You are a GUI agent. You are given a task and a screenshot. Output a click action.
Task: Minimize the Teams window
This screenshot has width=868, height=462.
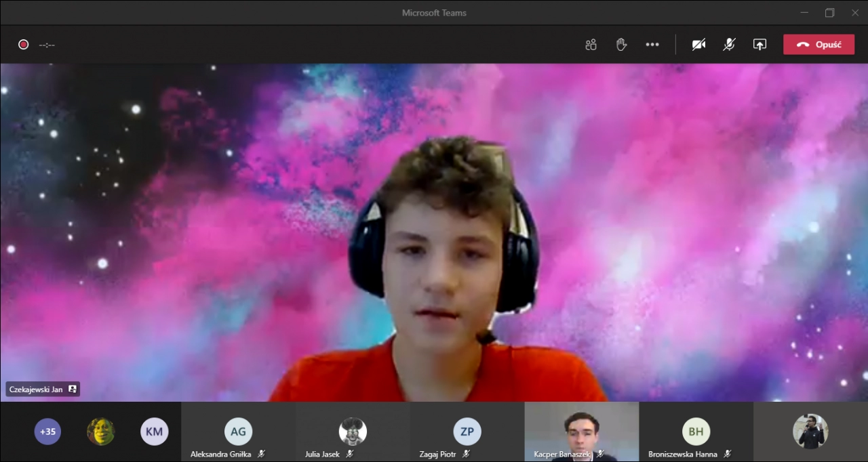(804, 12)
